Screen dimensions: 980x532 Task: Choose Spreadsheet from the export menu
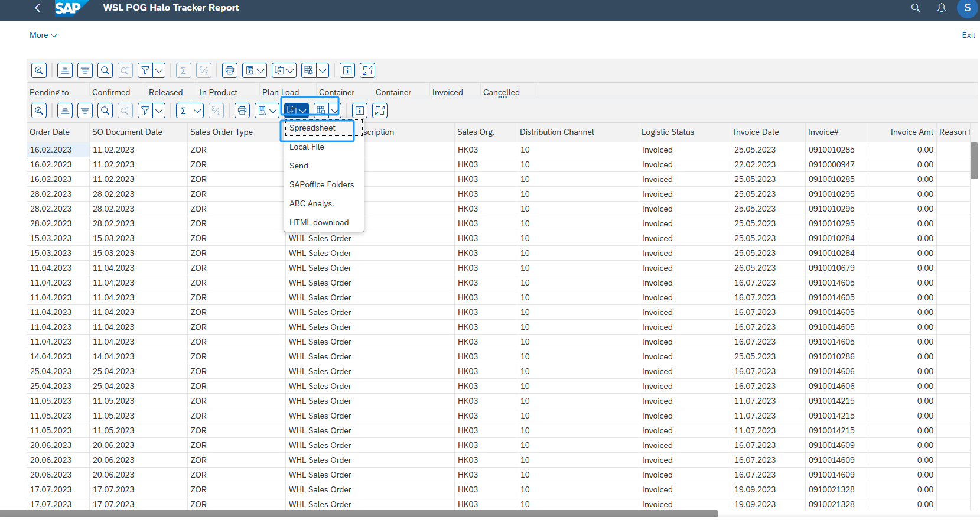(312, 128)
